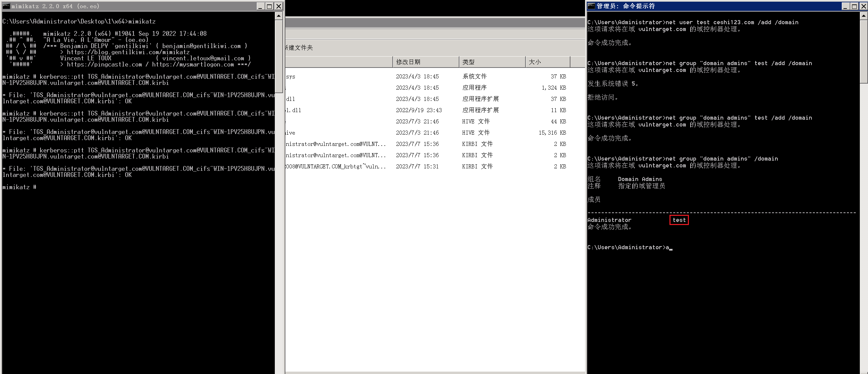Select the 37 KB 应用程序扩展 dll file

tap(427, 99)
